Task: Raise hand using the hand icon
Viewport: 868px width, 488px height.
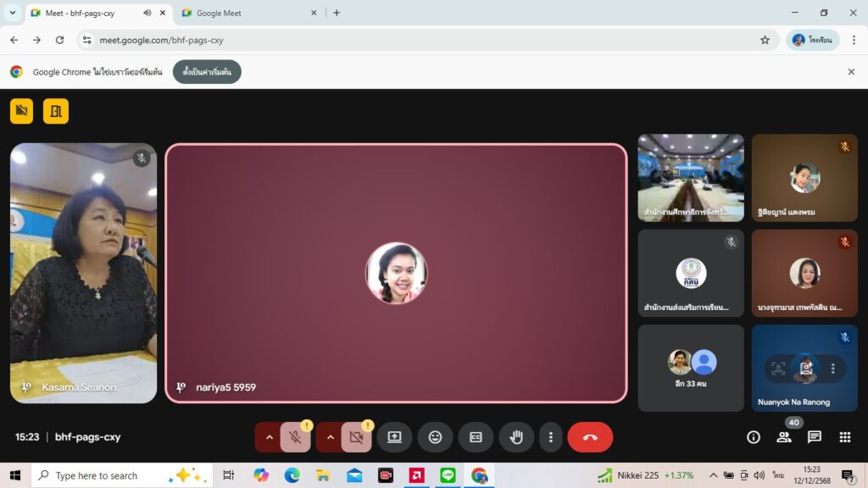Action: [516, 437]
